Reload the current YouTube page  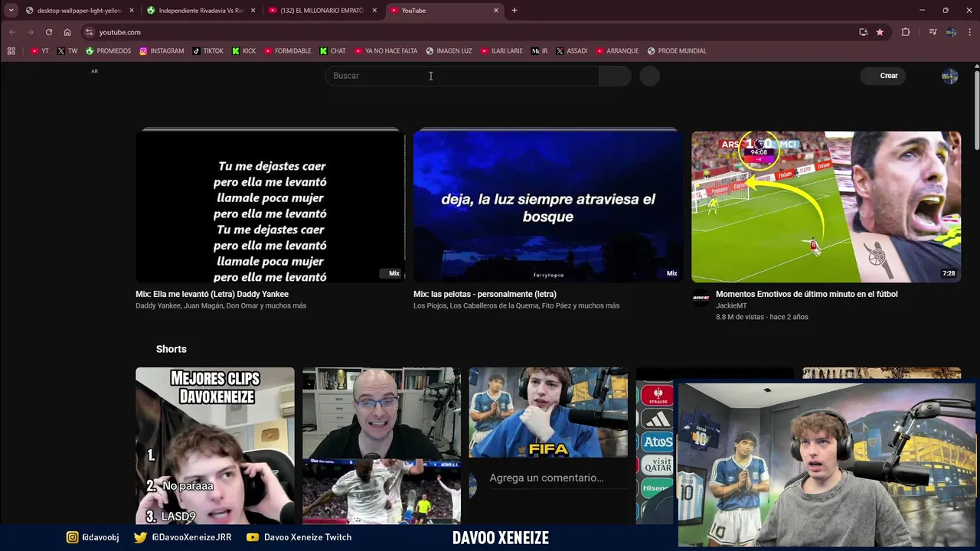pos(49,32)
